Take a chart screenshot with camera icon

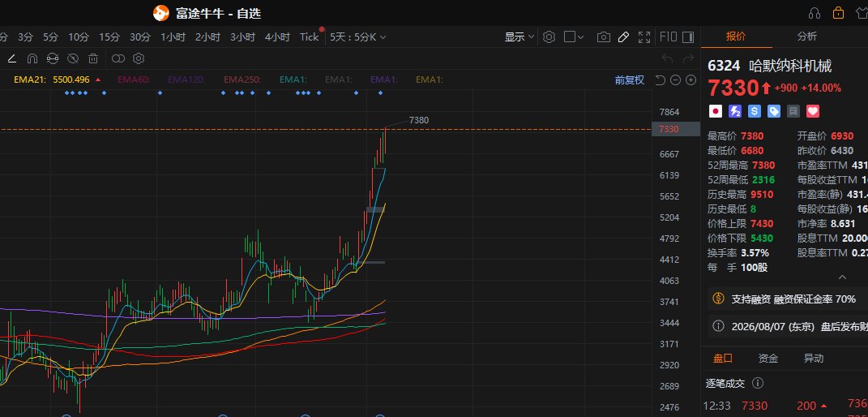click(x=604, y=37)
